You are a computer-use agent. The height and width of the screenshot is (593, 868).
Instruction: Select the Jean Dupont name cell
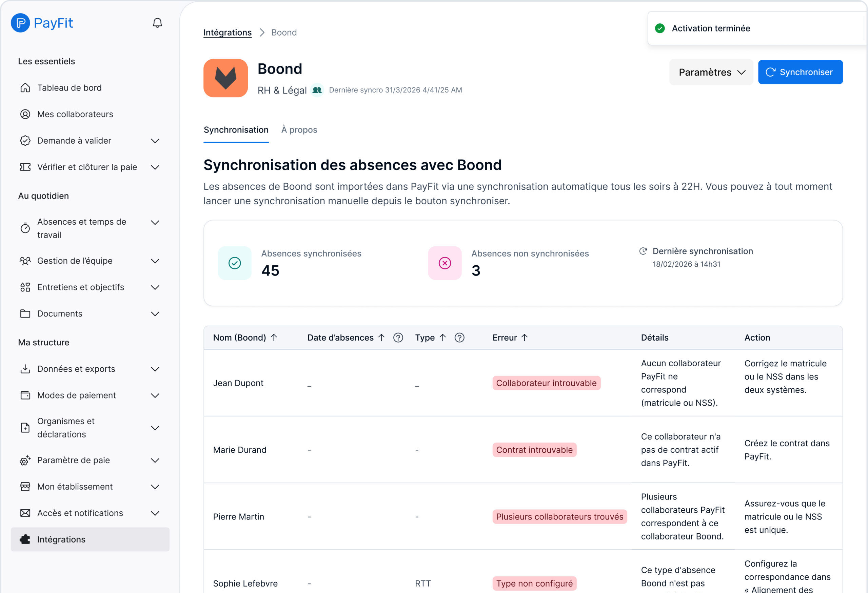click(238, 383)
